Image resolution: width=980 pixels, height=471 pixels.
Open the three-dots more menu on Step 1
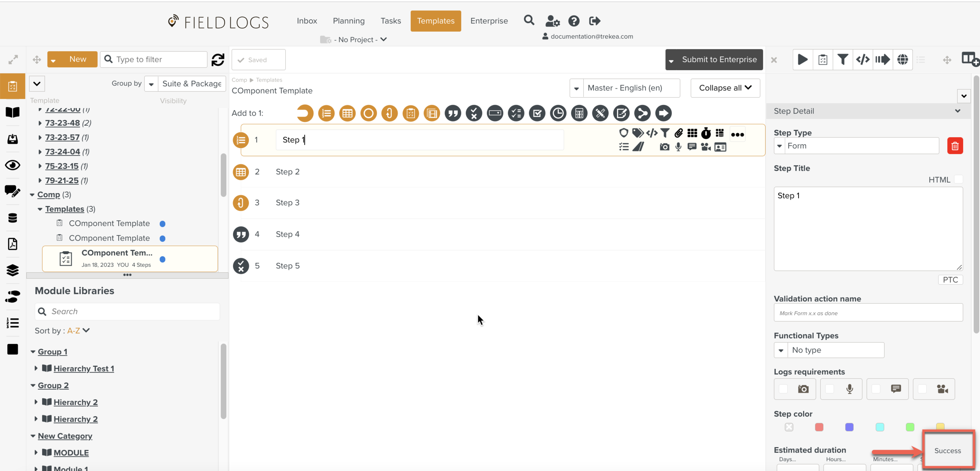coord(737,134)
